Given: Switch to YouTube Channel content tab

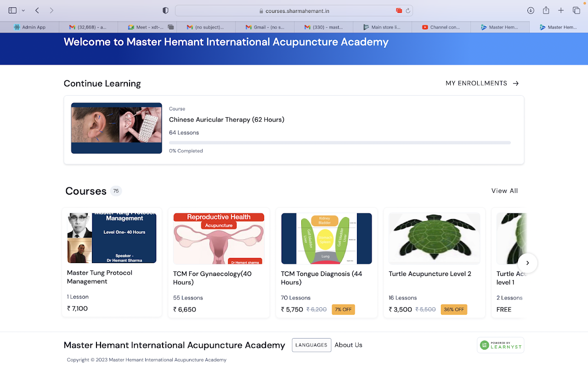Looking at the screenshot, I should 441,27.
